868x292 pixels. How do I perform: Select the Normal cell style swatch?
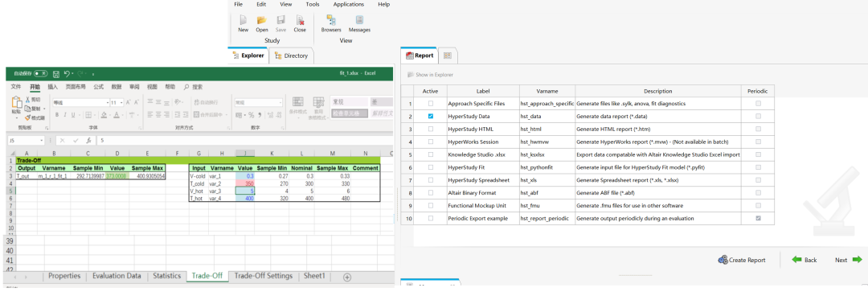point(350,101)
